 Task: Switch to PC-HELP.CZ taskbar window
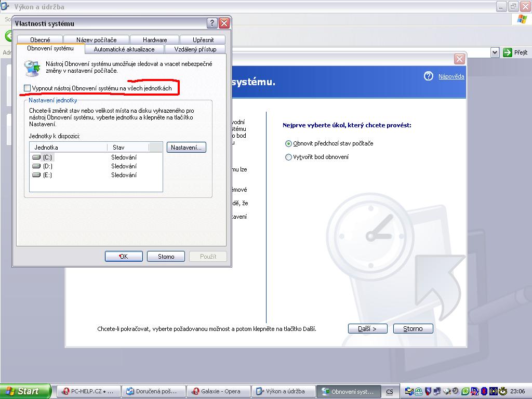(88, 391)
